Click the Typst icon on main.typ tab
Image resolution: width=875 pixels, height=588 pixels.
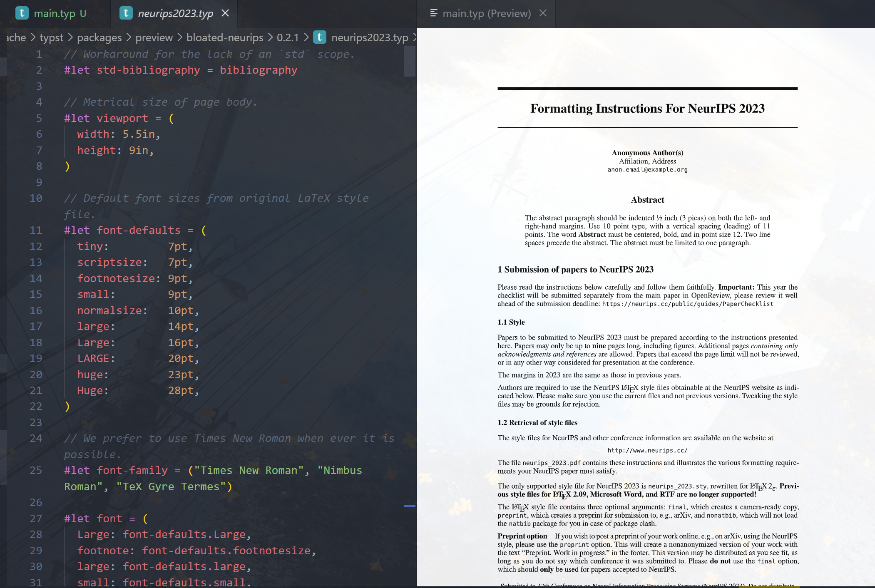[22, 13]
